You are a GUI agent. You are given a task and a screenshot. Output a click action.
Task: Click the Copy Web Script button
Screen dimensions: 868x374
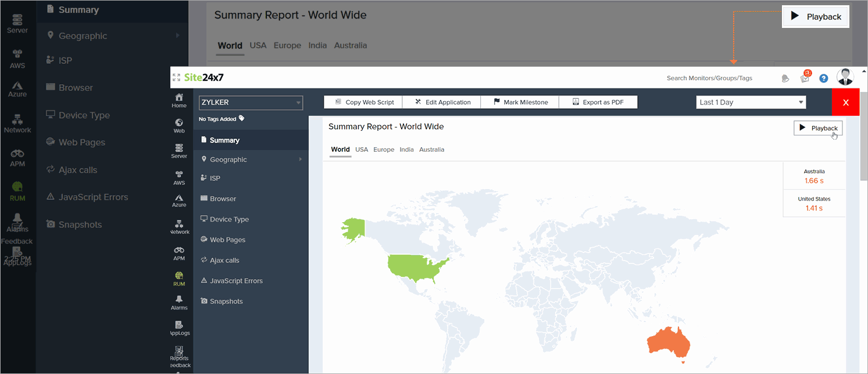pyautogui.click(x=363, y=102)
